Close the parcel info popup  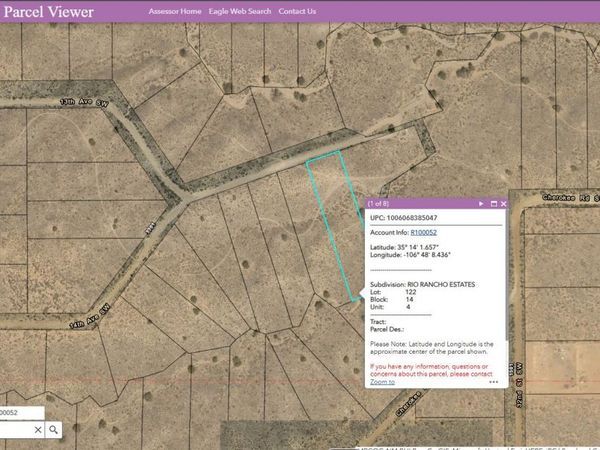[x=504, y=204]
